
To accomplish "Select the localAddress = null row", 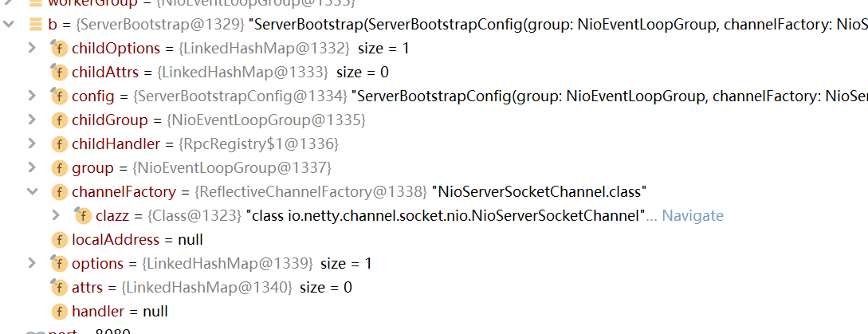I will 137,240.
